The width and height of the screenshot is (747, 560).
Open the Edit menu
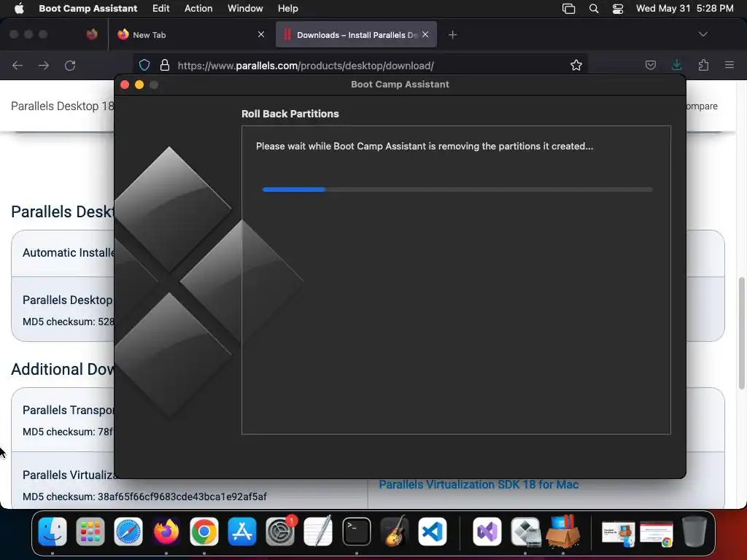pos(160,8)
